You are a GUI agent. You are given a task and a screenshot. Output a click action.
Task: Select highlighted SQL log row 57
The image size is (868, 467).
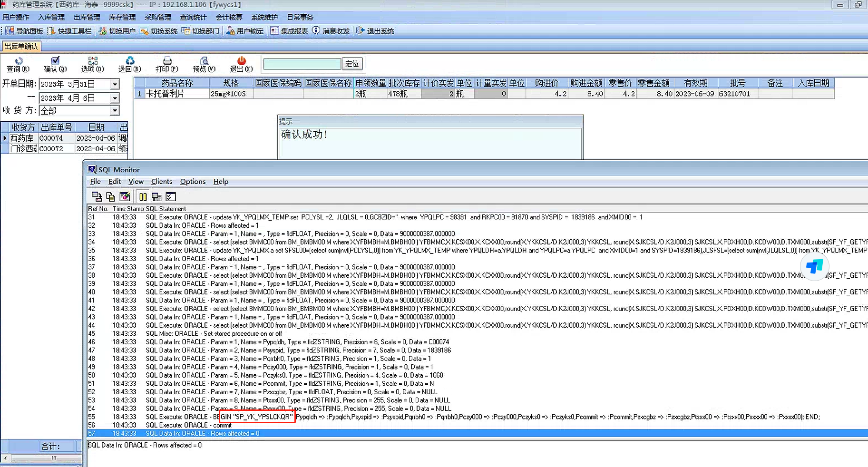click(478, 433)
